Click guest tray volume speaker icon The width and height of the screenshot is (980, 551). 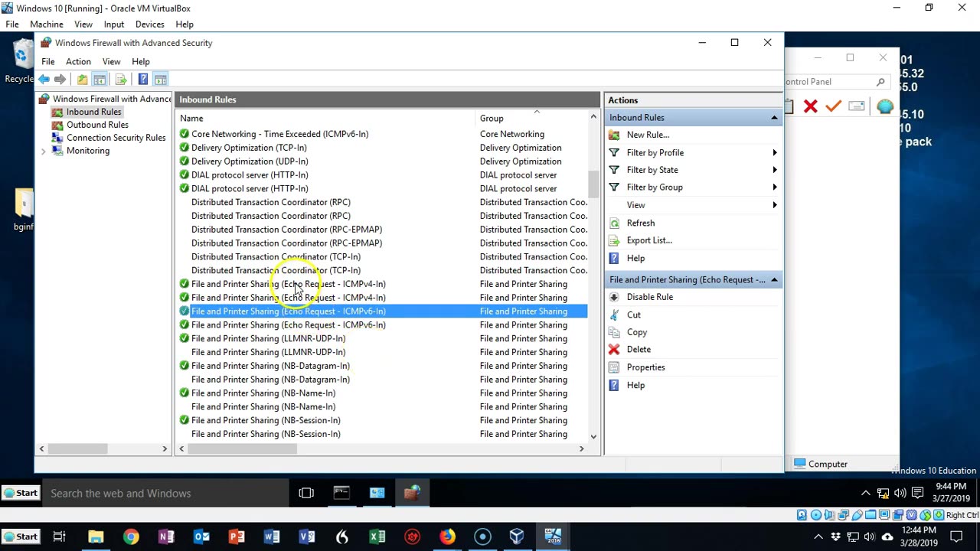[900, 493]
